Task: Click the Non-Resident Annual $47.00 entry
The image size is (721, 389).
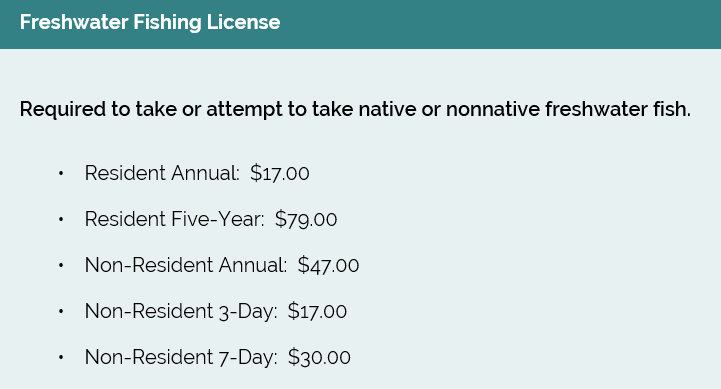Action: tap(222, 265)
